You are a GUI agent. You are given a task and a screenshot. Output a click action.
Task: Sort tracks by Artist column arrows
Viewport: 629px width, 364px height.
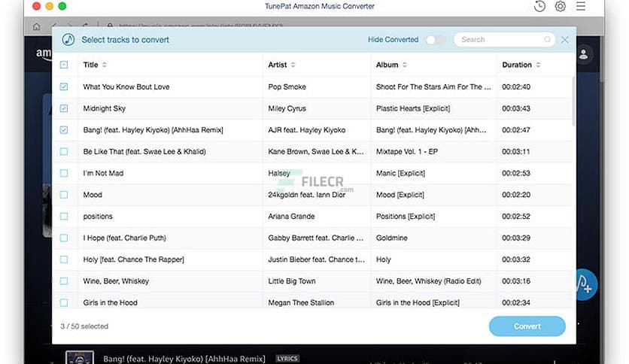pos(293,65)
